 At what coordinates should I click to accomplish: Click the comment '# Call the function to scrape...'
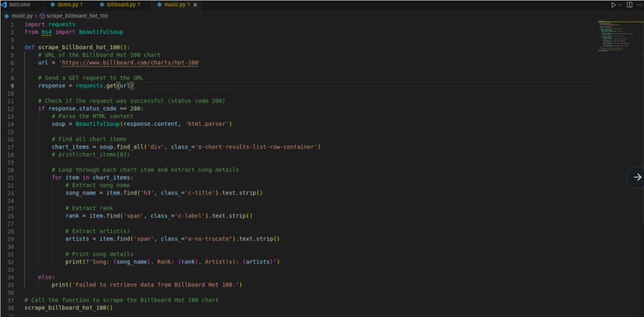(x=121, y=300)
